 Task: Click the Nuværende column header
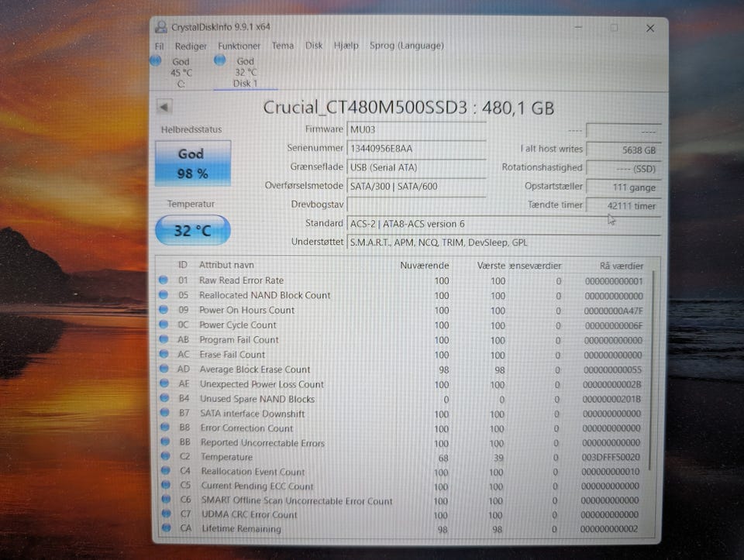pyautogui.click(x=424, y=266)
